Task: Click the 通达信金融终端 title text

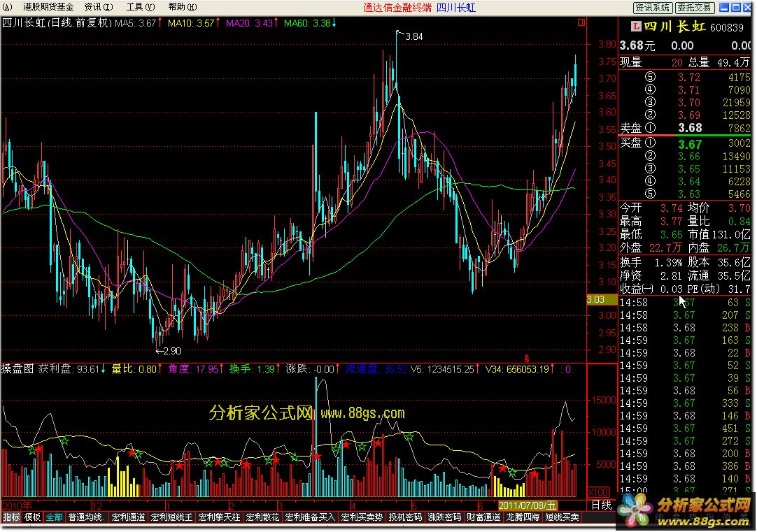Action: (x=397, y=7)
